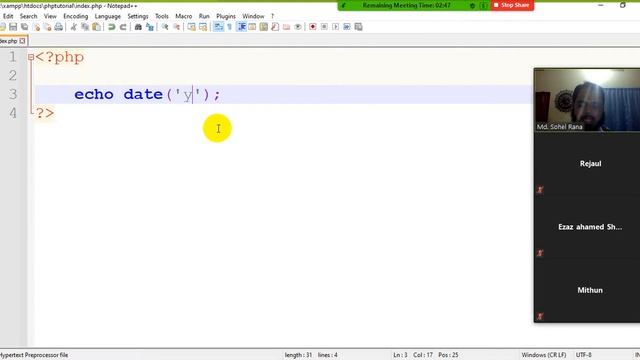Image resolution: width=640 pixels, height=360 pixels.
Task: Click the Close document toolbar icon
Action: click(36, 27)
